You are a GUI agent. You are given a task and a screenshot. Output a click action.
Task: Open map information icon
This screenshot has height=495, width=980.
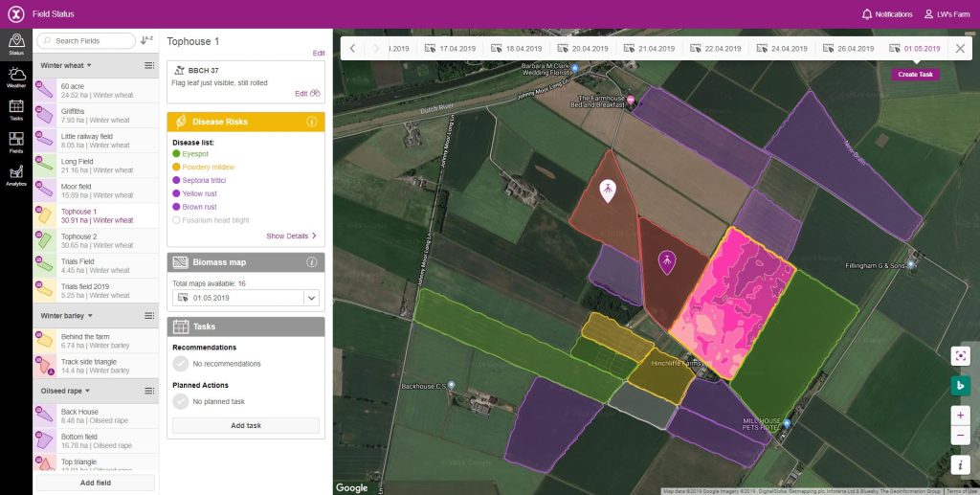click(x=961, y=464)
